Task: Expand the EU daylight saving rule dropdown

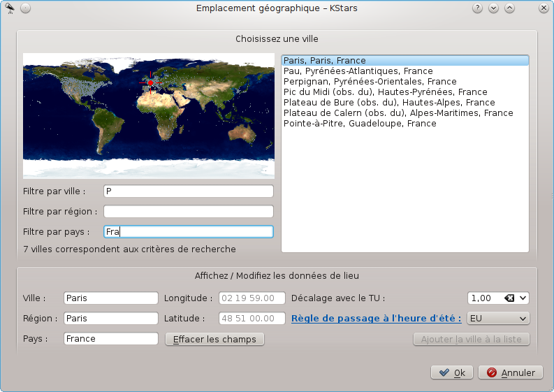Action: (x=497, y=319)
